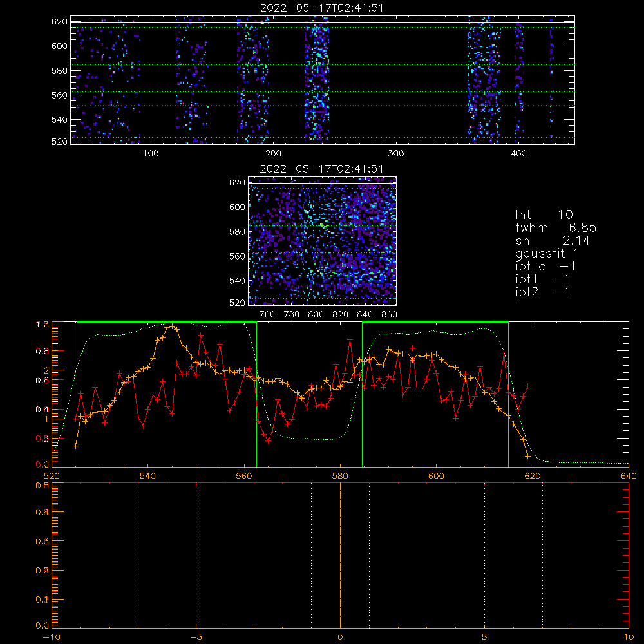The width and height of the screenshot is (644, 644).
Task: Select the 'ipt_c -1' line
Action: click(545, 267)
